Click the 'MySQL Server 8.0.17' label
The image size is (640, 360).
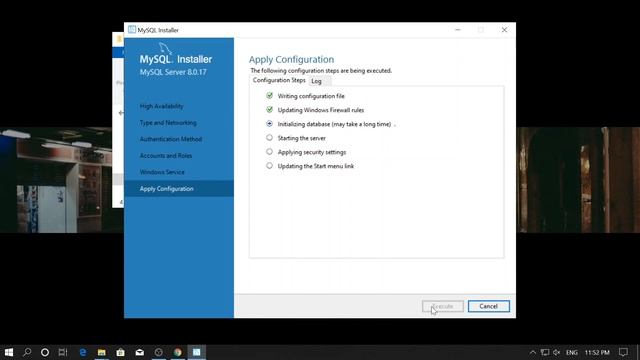click(x=173, y=72)
